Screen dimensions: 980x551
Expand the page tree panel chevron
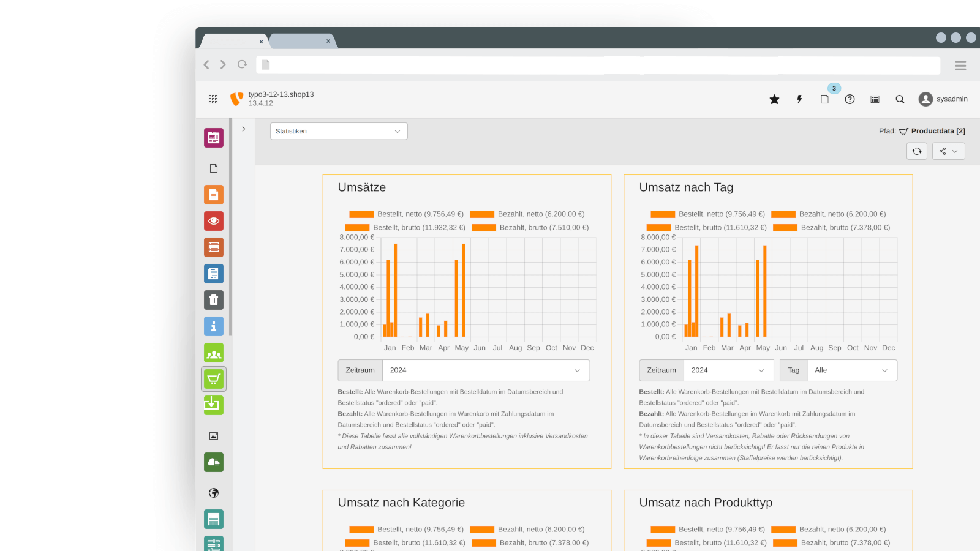244,129
